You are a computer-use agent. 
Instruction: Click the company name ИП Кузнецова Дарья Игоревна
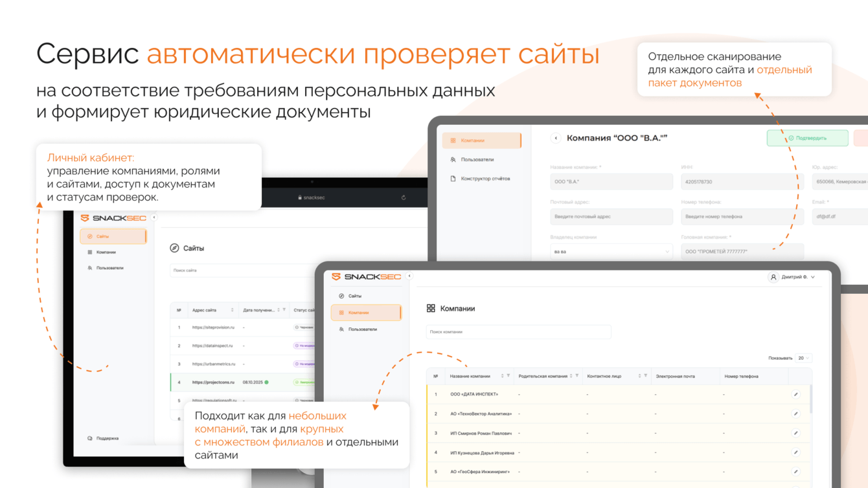tap(483, 452)
